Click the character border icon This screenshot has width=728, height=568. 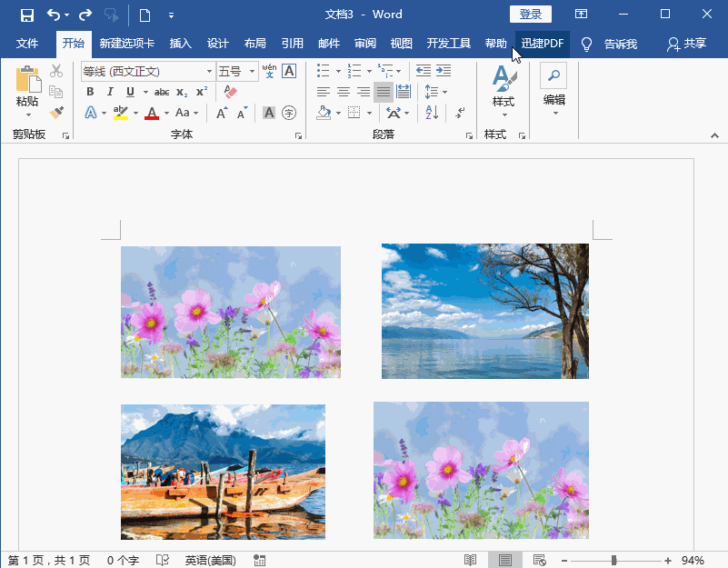[289, 71]
